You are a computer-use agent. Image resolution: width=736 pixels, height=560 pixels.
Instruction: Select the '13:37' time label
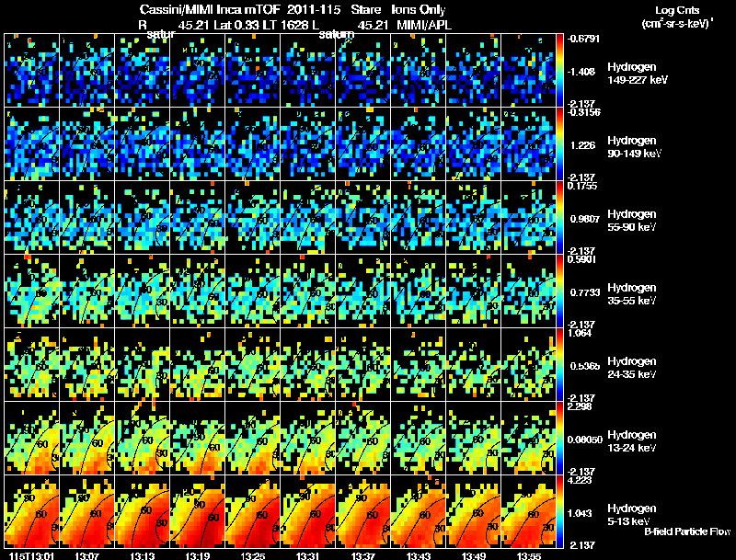362,555
